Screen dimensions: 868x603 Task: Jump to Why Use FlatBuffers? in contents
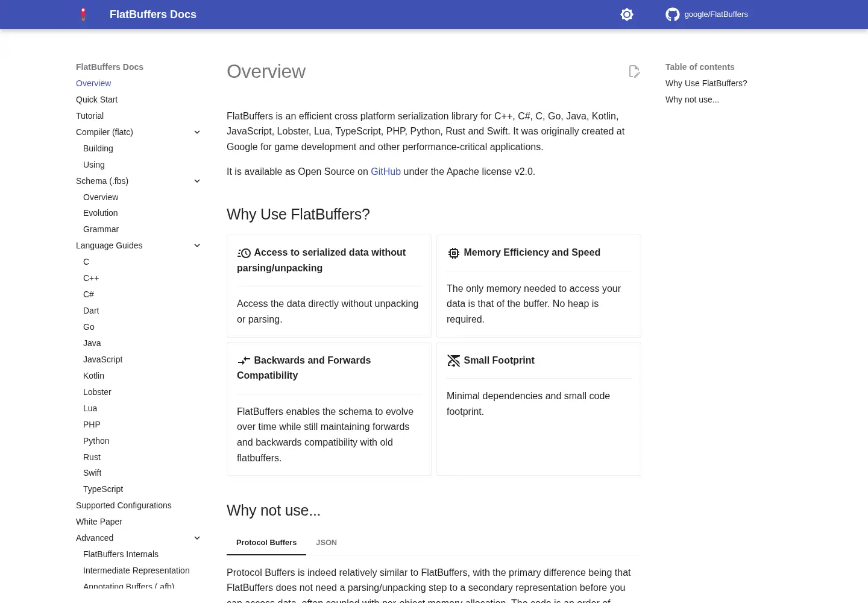tap(706, 83)
